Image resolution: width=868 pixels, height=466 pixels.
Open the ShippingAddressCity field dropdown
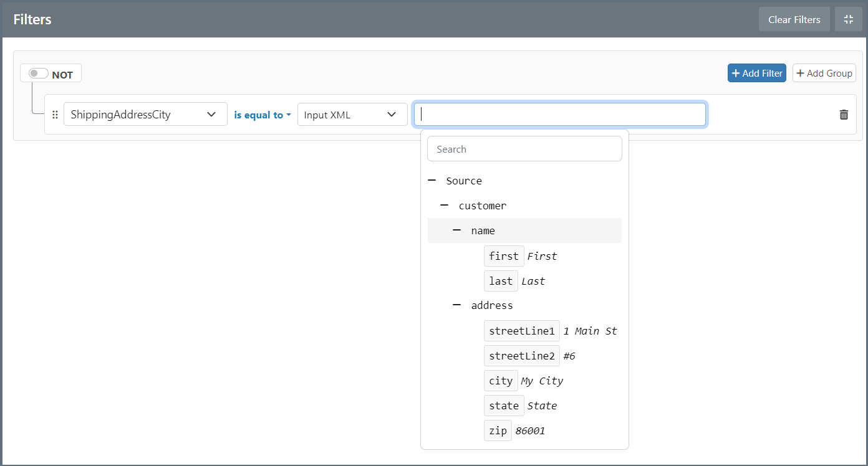pyautogui.click(x=145, y=115)
